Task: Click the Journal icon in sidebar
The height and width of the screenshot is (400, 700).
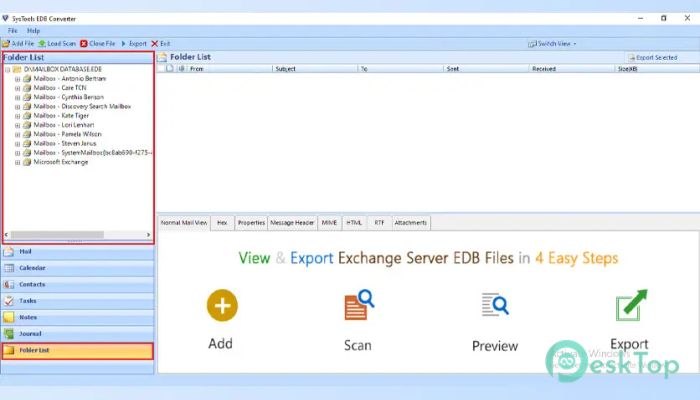Action: pyautogui.click(x=9, y=334)
